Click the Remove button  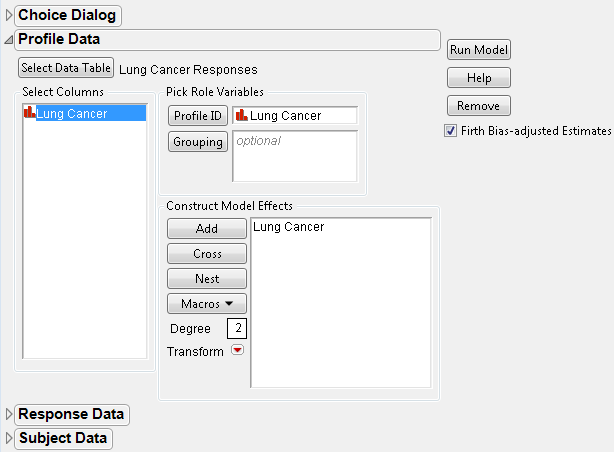point(479,106)
